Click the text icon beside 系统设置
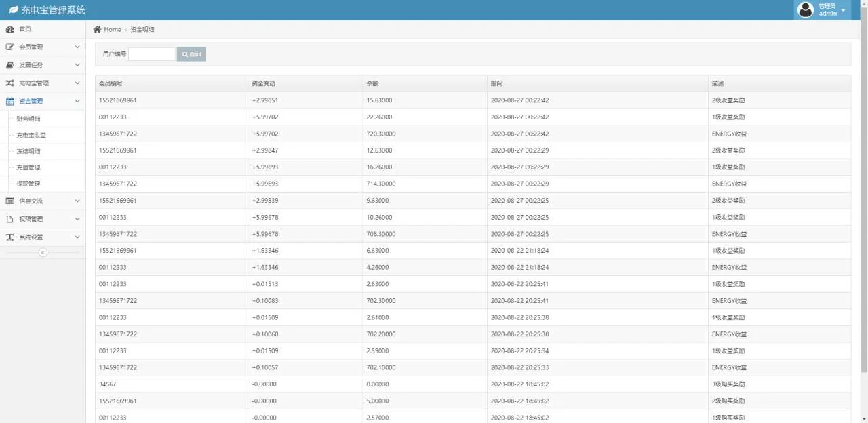The image size is (868, 423). (9, 237)
